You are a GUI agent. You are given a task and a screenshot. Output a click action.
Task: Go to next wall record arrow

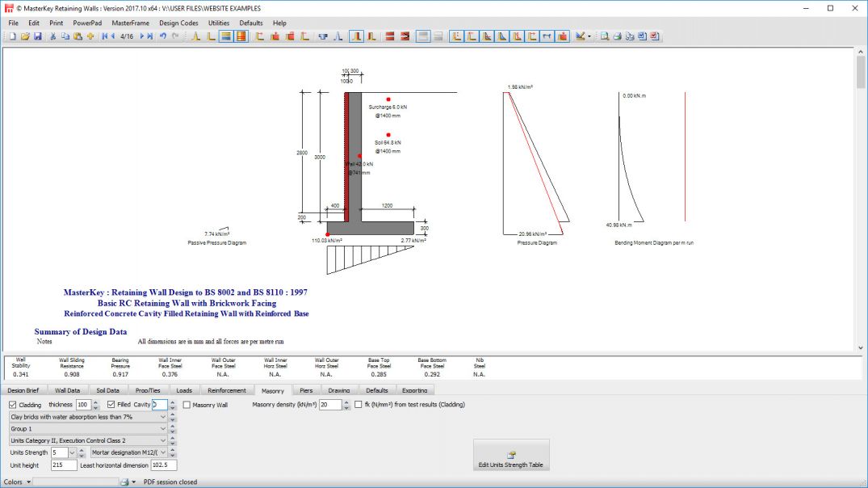coord(142,36)
